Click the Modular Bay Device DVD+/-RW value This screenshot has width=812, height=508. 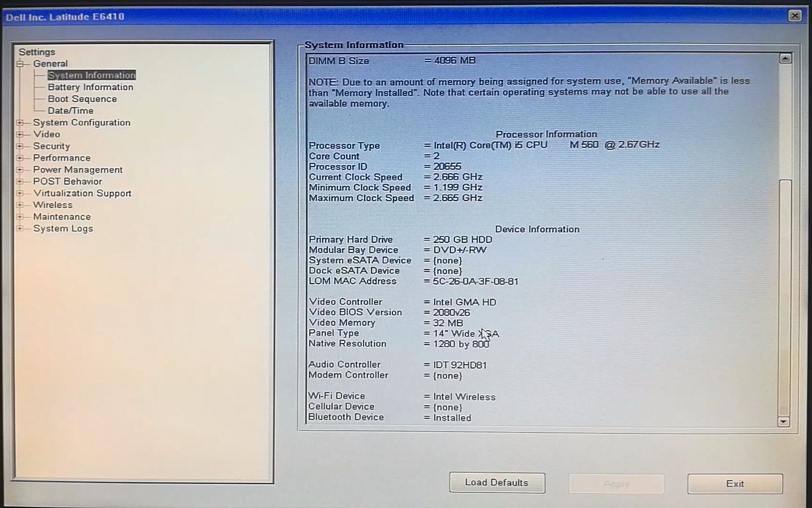tap(460, 250)
